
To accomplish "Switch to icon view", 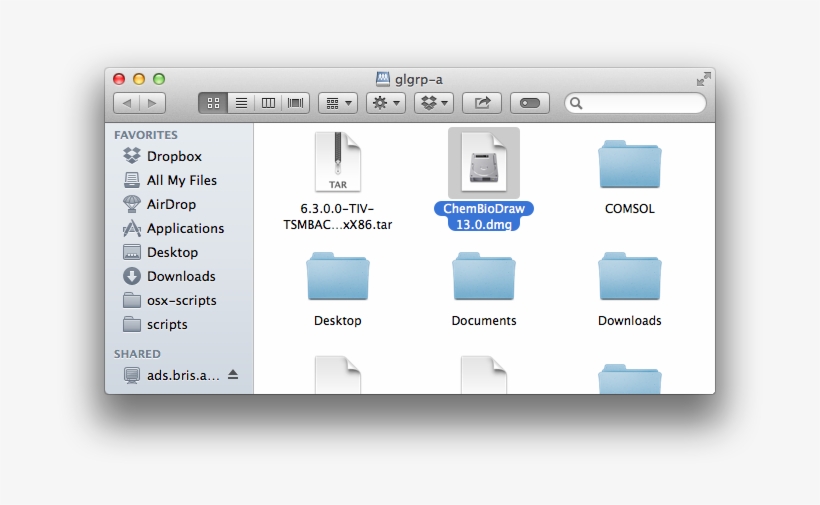I will tap(213, 103).
